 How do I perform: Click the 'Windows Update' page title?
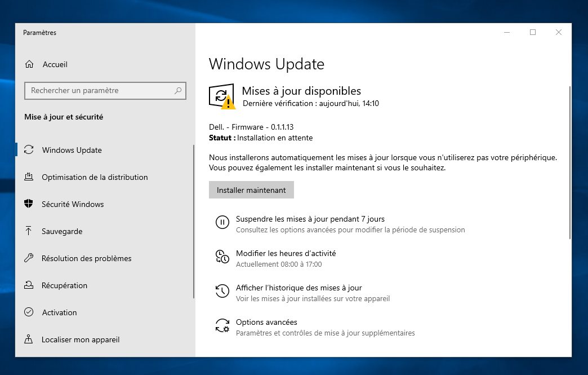coord(266,64)
